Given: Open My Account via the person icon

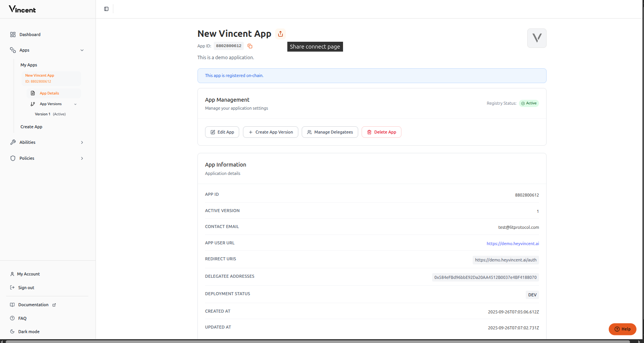Looking at the screenshot, I should [x=13, y=274].
